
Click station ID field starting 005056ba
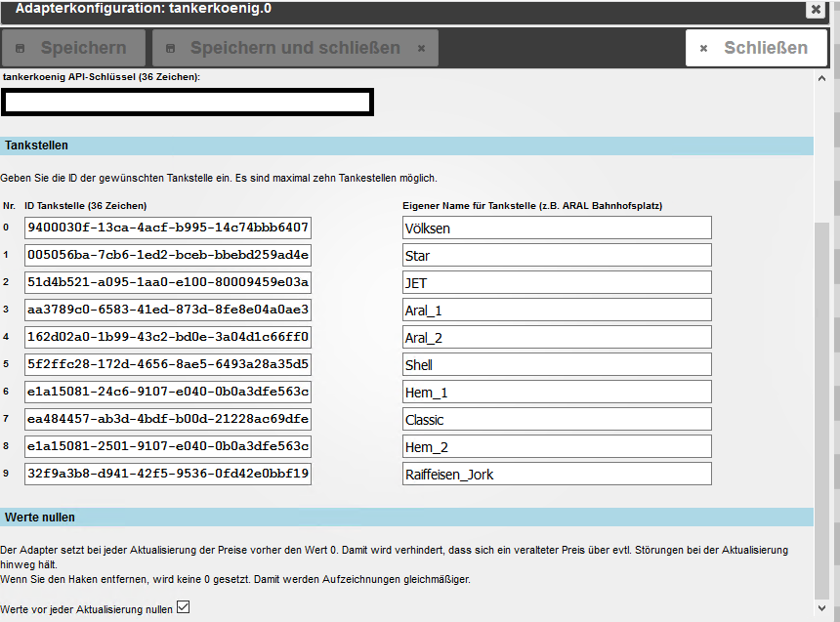pos(168,255)
